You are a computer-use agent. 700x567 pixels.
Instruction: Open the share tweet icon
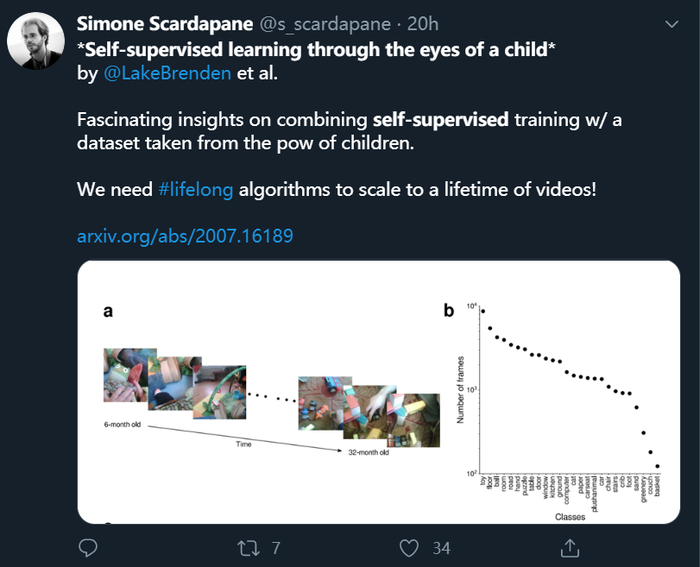tap(569, 547)
